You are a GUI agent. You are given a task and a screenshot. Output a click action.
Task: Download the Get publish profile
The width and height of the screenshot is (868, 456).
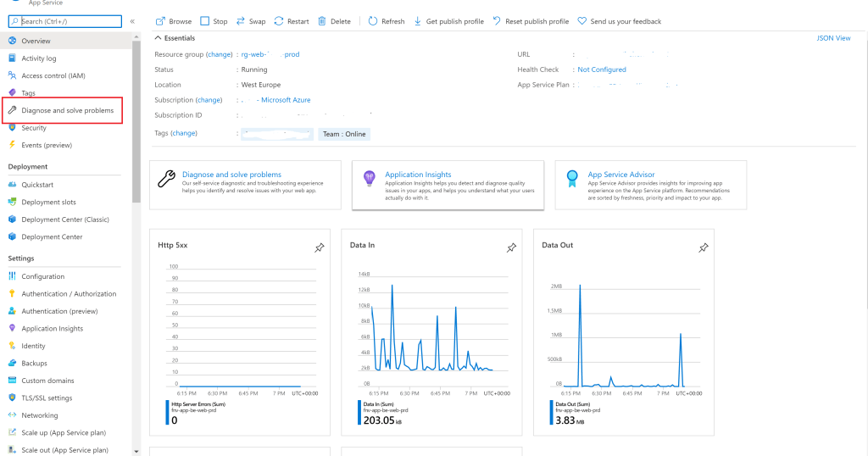(x=448, y=21)
